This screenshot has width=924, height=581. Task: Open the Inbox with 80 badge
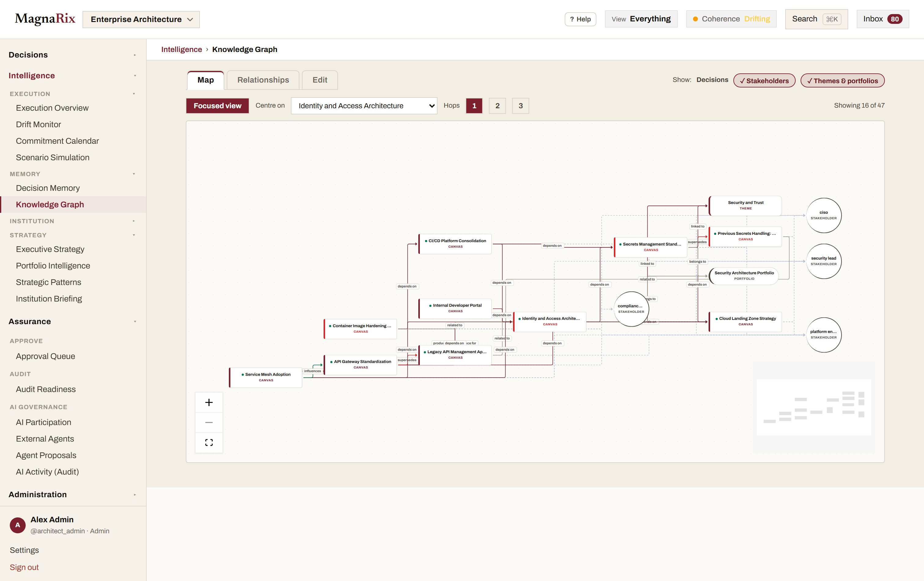[882, 19]
